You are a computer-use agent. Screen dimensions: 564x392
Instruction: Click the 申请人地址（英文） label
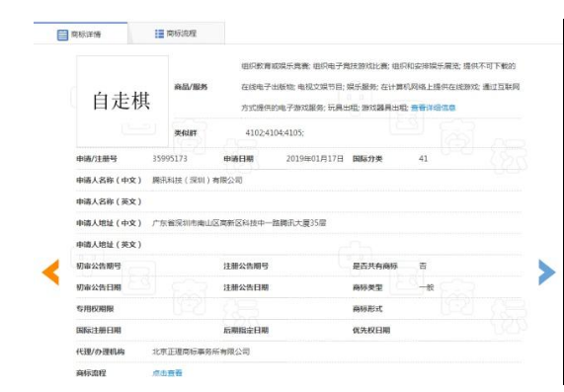[x=109, y=245]
